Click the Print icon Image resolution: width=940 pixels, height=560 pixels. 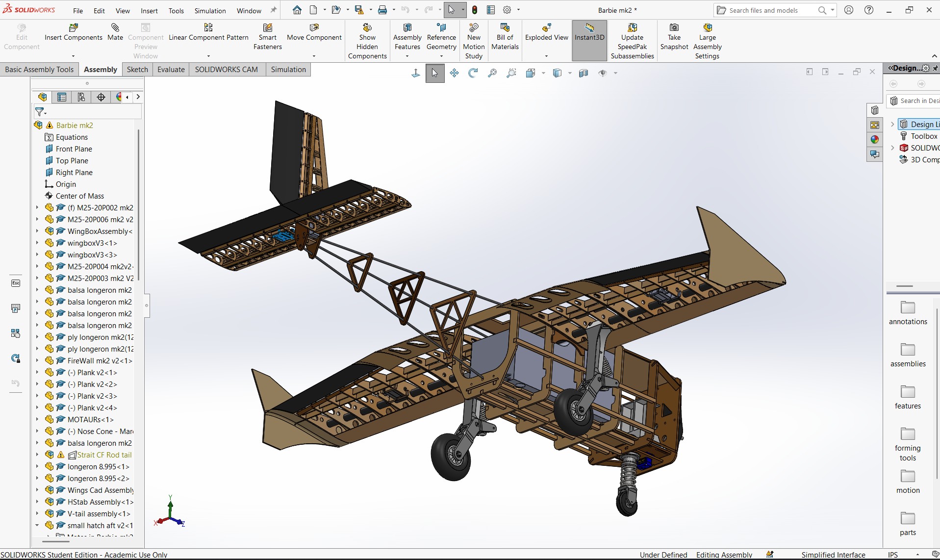coord(382,10)
